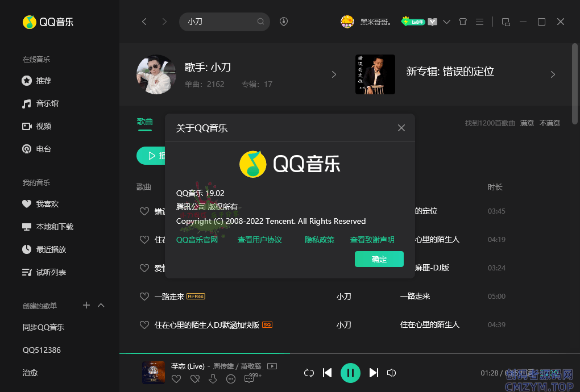Click the search magnifier icon
This screenshot has height=392, width=580.
point(261,22)
